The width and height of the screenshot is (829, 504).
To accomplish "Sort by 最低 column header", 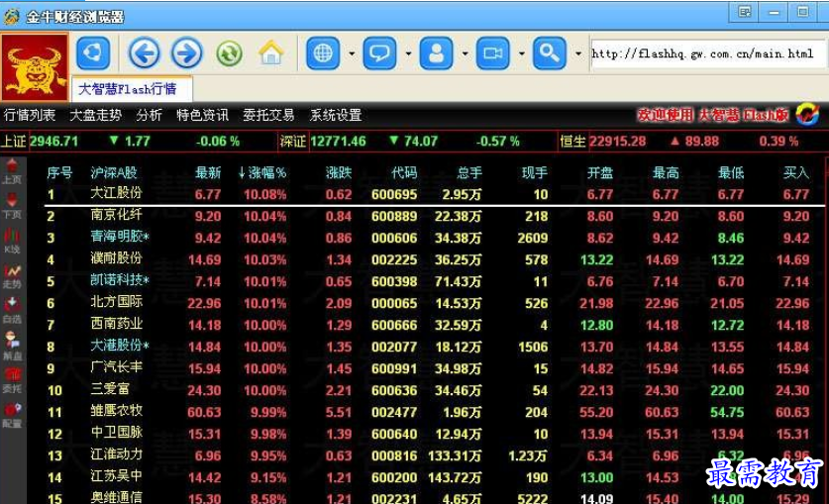I will pyautogui.click(x=731, y=172).
